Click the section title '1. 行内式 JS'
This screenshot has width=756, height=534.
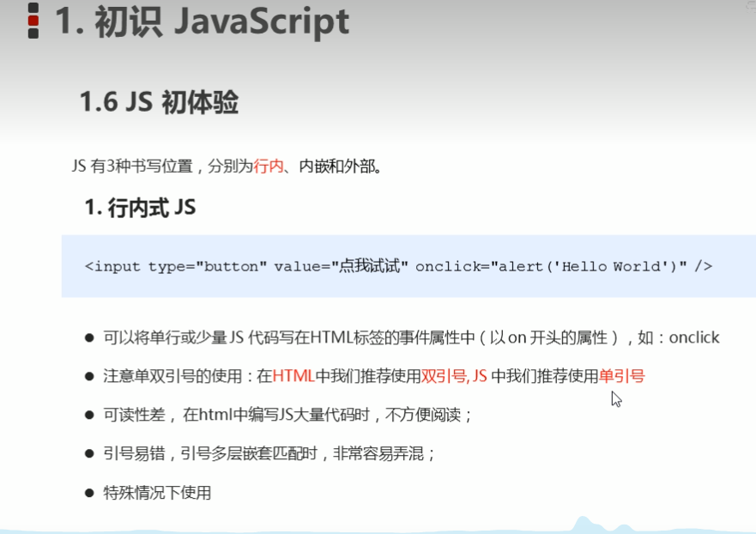(140, 208)
